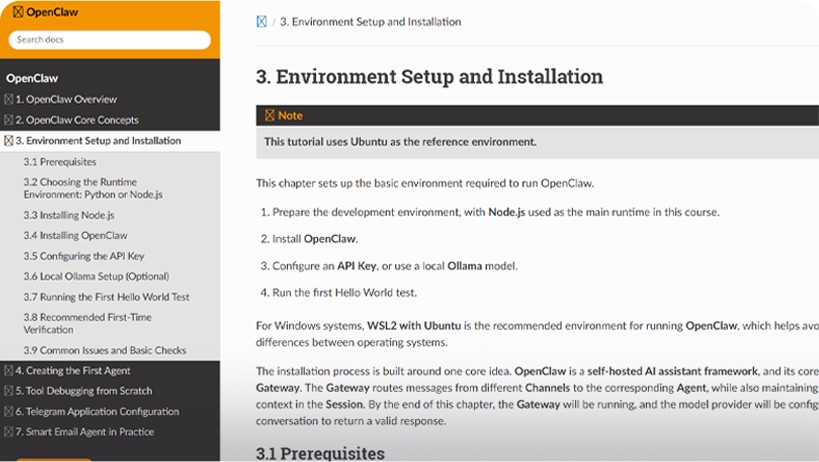
Task: Click the OpenClaw sidebar caption heading
Action: (x=32, y=78)
